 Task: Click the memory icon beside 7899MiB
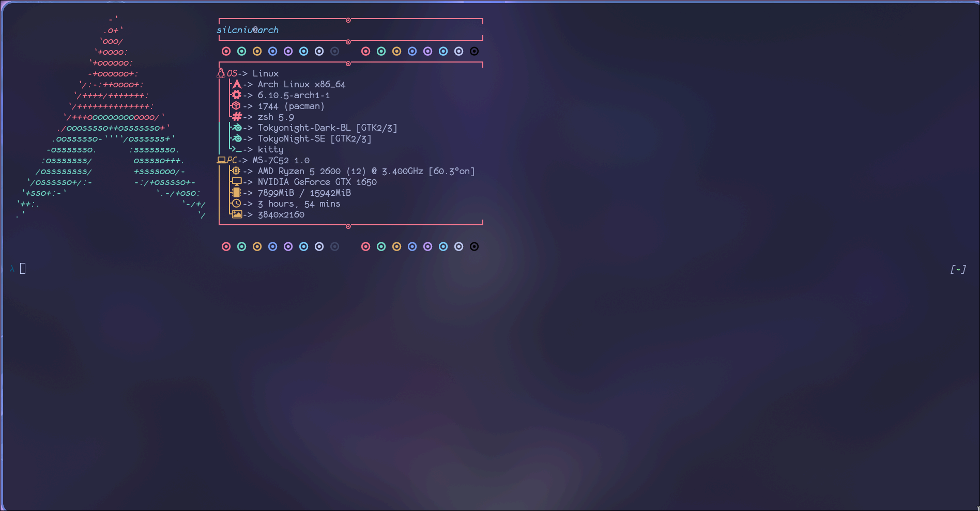[x=237, y=193]
